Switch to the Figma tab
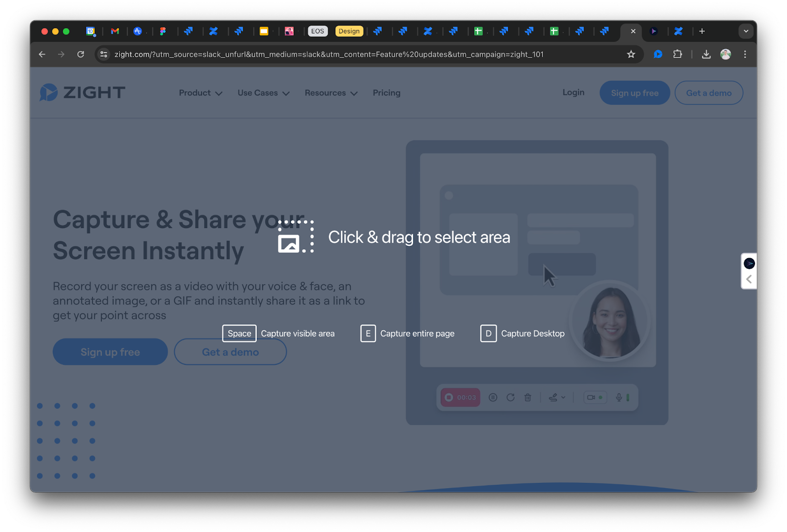Viewport: 787px width, 532px height. point(163,31)
